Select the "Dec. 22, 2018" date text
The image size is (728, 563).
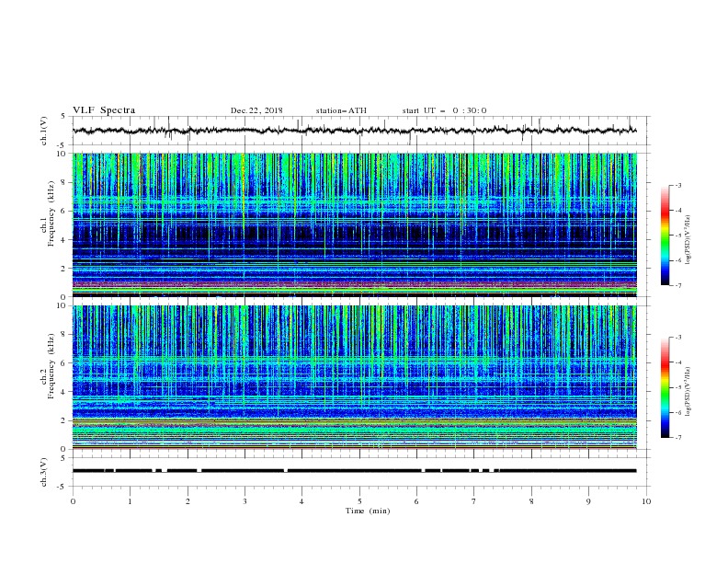tap(256, 110)
